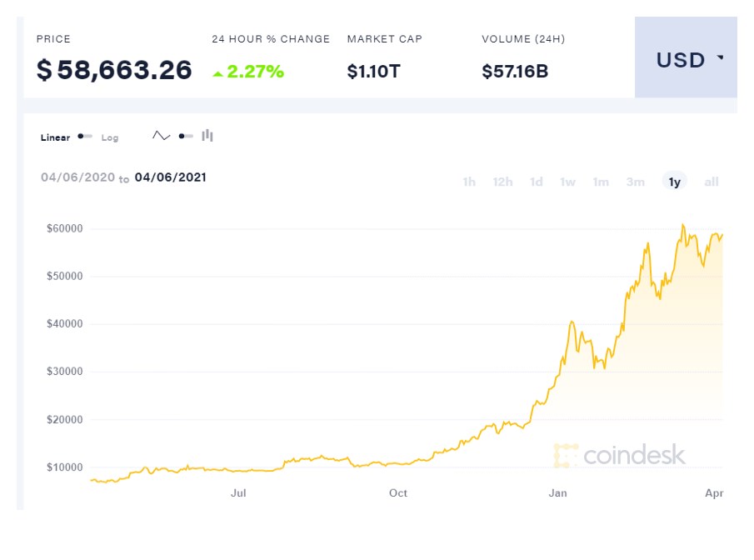Select the line chart style icon

(160, 137)
